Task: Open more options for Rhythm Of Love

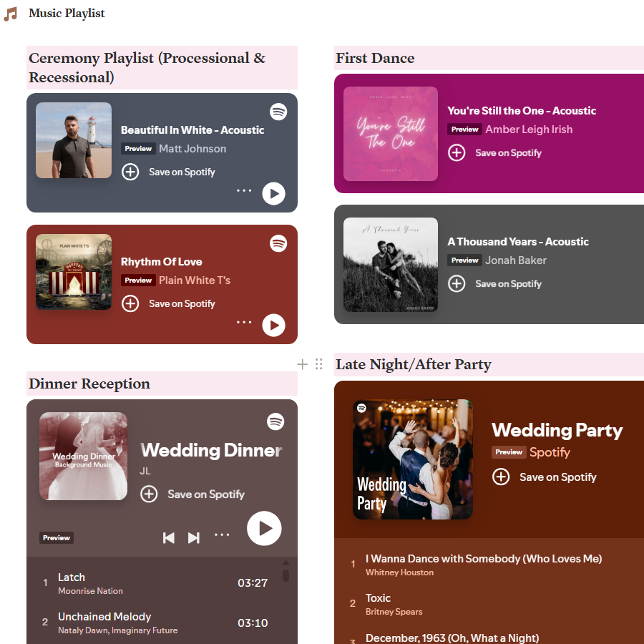Action: tap(244, 322)
